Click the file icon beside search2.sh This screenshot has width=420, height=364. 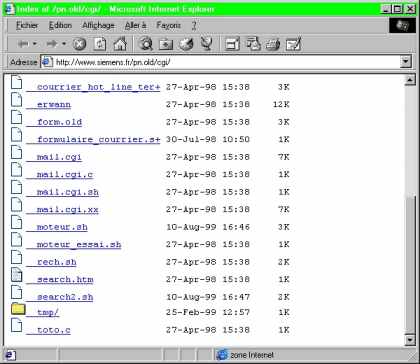17,292
